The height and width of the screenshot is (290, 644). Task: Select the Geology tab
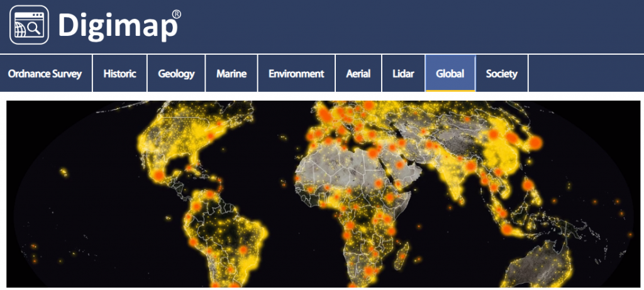[x=176, y=74]
